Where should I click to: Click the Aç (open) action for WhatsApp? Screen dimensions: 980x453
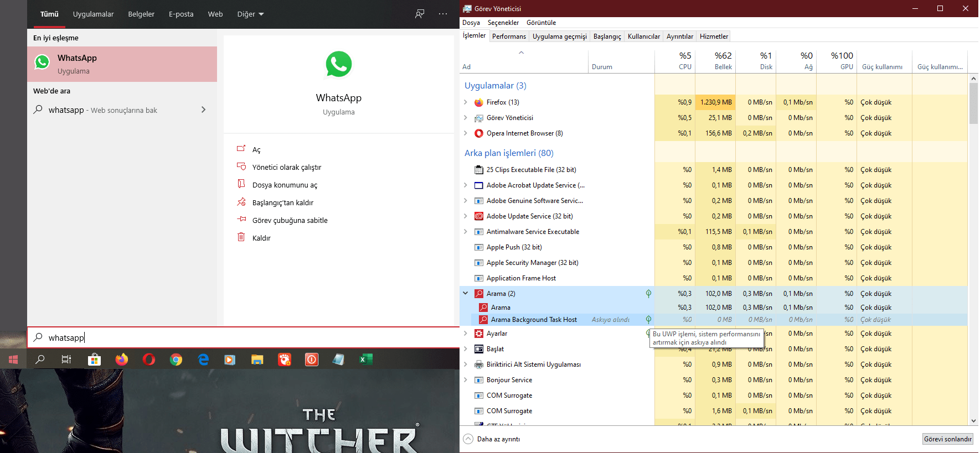click(x=256, y=149)
